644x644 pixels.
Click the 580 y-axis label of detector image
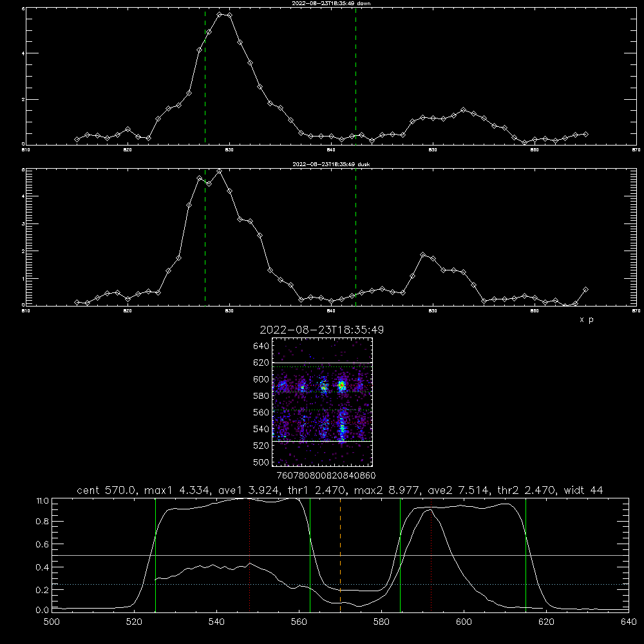[261, 395]
